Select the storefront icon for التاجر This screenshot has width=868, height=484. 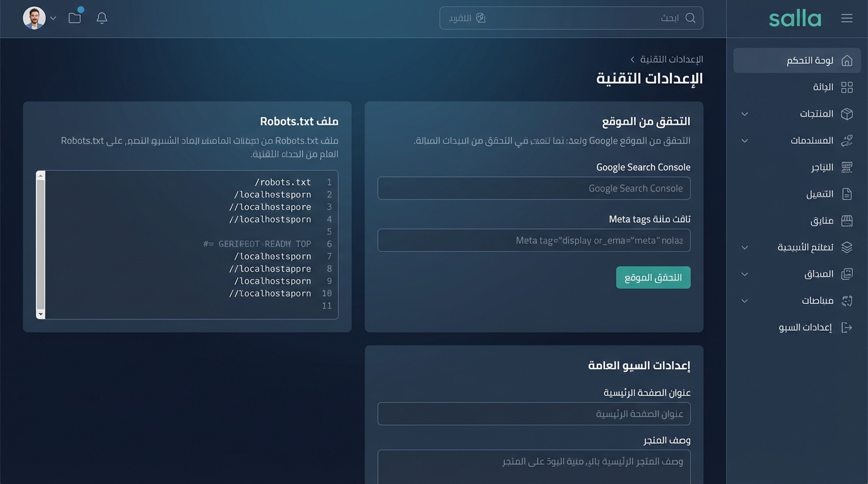tap(845, 167)
